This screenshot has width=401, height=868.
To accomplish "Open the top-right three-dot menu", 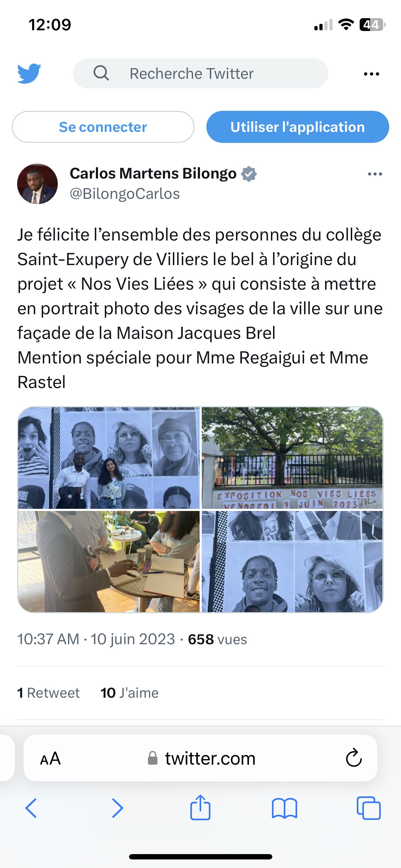I will pyautogui.click(x=371, y=74).
